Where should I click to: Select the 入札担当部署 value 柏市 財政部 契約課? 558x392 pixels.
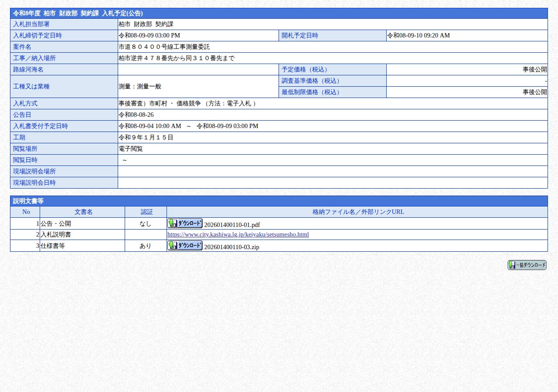coord(146,24)
